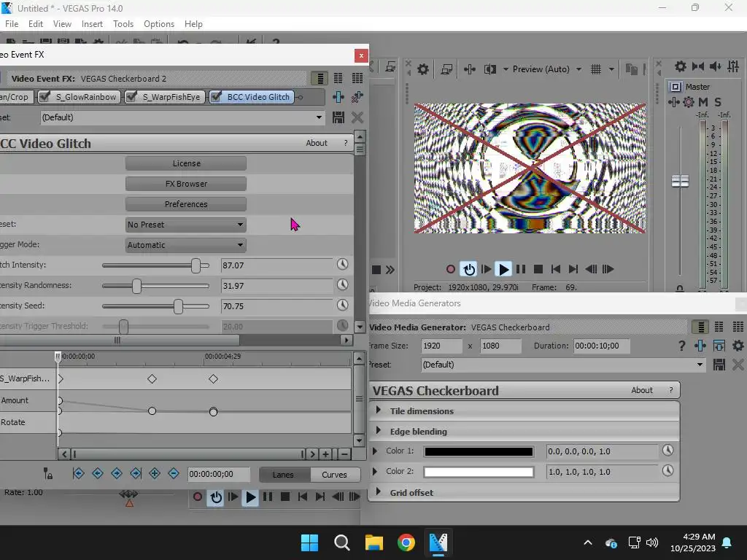Open Event FX Preset (Default) dropdown
This screenshot has width=747, height=560.
[x=182, y=117]
